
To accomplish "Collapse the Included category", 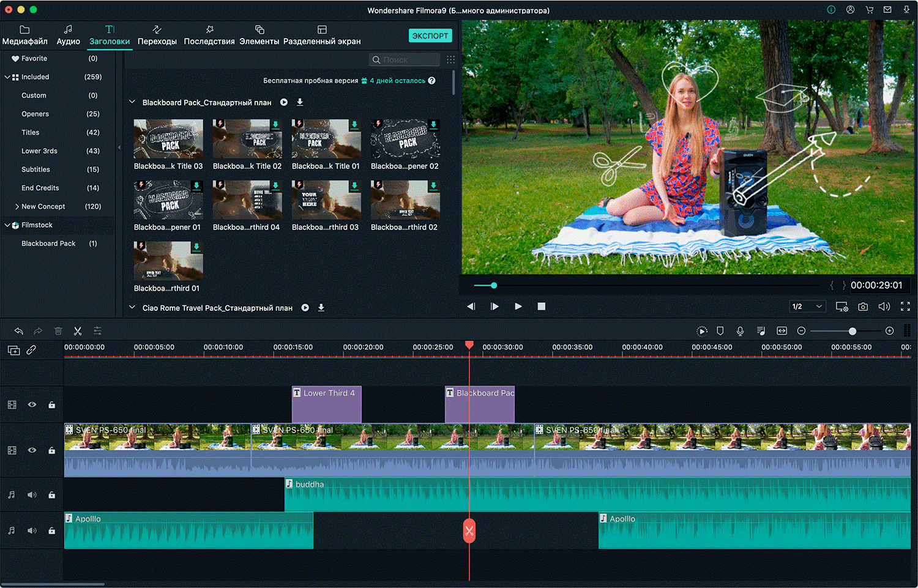I will (x=7, y=77).
